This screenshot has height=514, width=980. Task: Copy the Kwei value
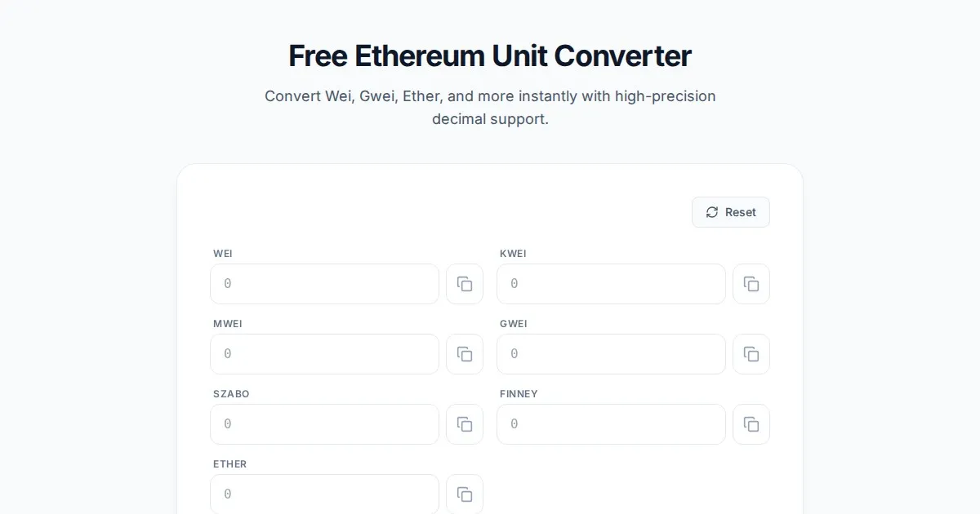pyautogui.click(x=751, y=284)
